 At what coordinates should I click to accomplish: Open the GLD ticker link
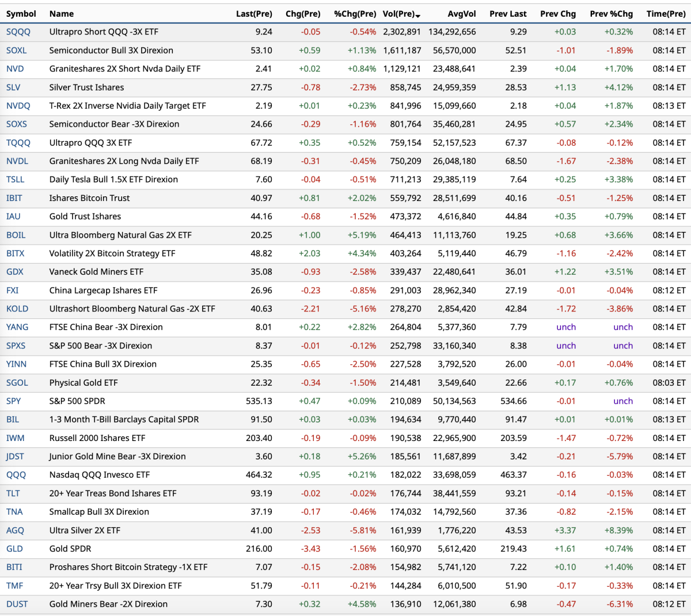[x=14, y=549]
